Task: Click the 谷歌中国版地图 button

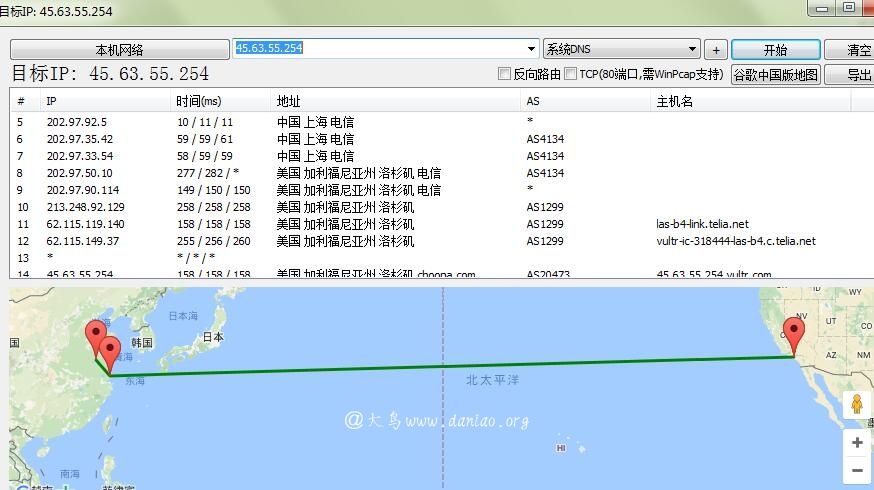Action: point(775,74)
